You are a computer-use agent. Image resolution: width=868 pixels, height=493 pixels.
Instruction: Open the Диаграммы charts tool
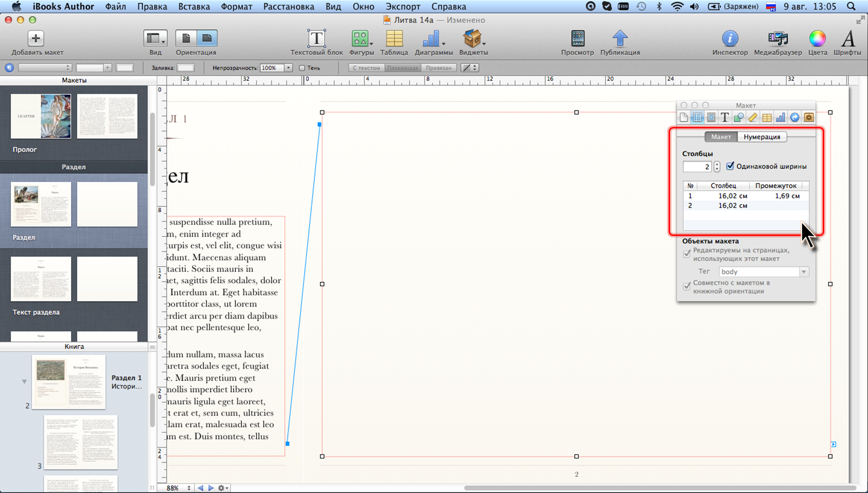(x=433, y=39)
